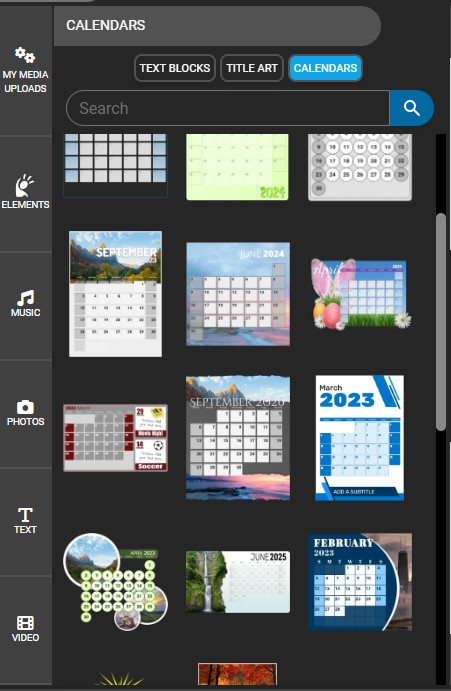Pick the March 2023 blue calendar
Image resolution: width=451 pixels, height=691 pixels.
pyautogui.click(x=360, y=438)
